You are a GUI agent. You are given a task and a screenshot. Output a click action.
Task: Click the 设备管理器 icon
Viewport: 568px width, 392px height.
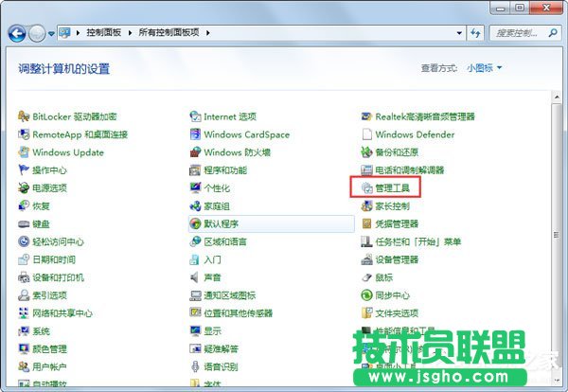point(366,259)
